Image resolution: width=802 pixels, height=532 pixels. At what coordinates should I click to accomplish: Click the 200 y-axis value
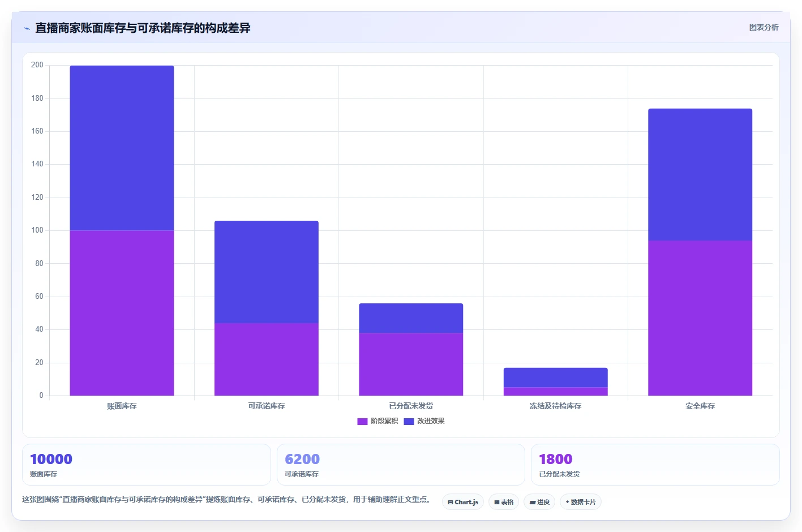pyautogui.click(x=37, y=65)
